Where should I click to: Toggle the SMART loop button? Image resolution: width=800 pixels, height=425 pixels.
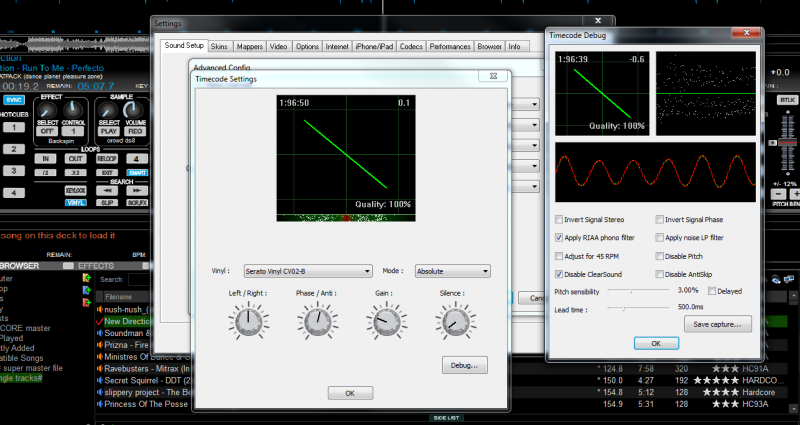click(137, 172)
